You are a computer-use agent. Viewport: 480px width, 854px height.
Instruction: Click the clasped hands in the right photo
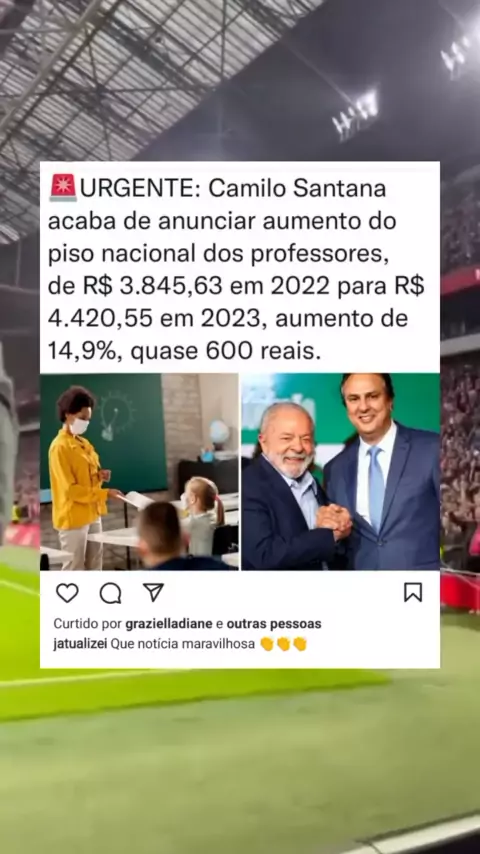(x=334, y=521)
